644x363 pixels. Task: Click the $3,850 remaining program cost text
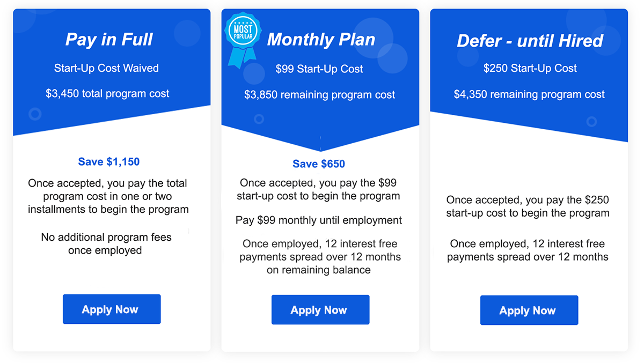(x=320, y=95)
